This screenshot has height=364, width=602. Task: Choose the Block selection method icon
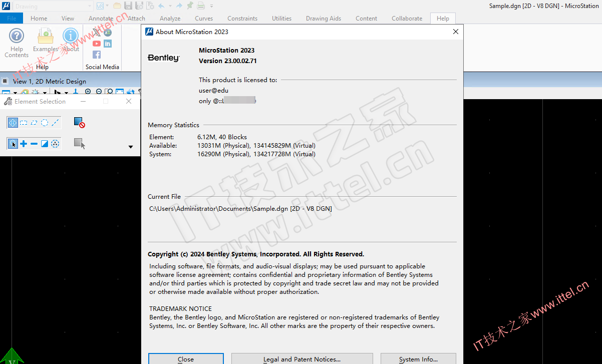pyautogui.click(x=24, y=123)
